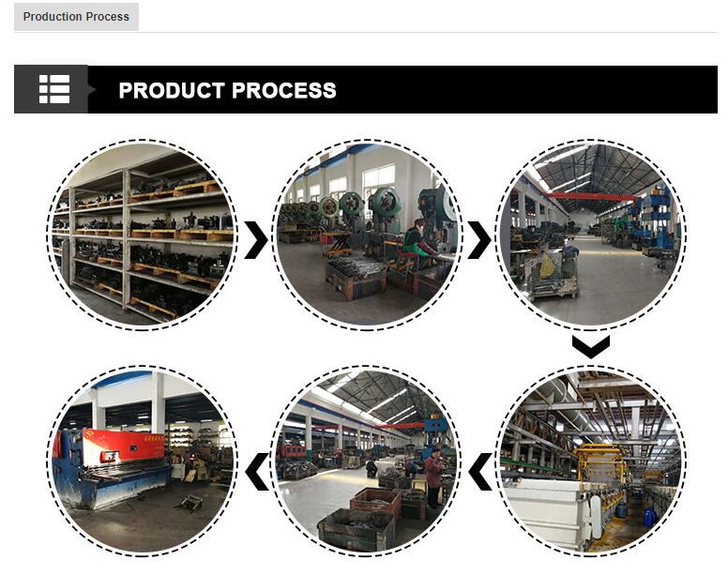This screenshot has height=575, width=728.
Task: Open the factory hall with red crane photo
Action: (x=591, y=235)
